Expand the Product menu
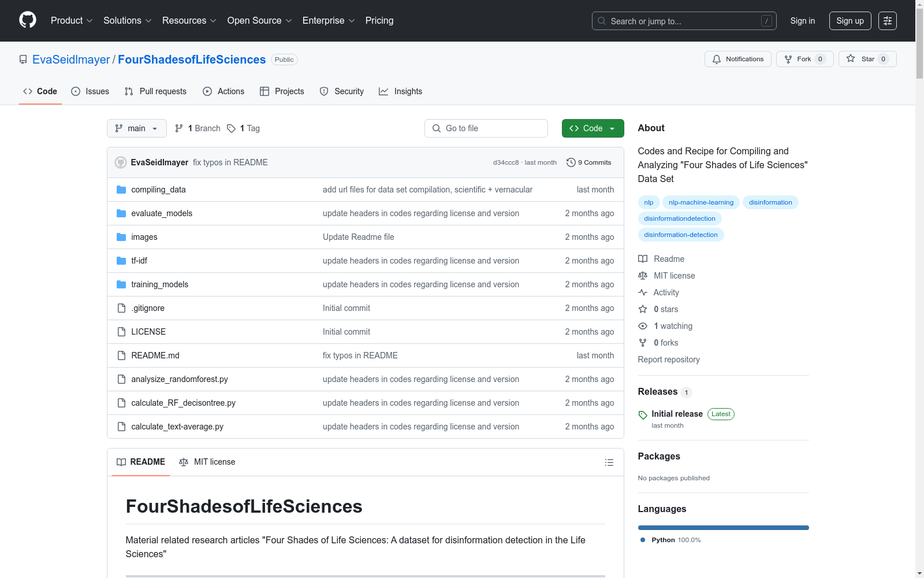The image size is (924, 578). 72,21
